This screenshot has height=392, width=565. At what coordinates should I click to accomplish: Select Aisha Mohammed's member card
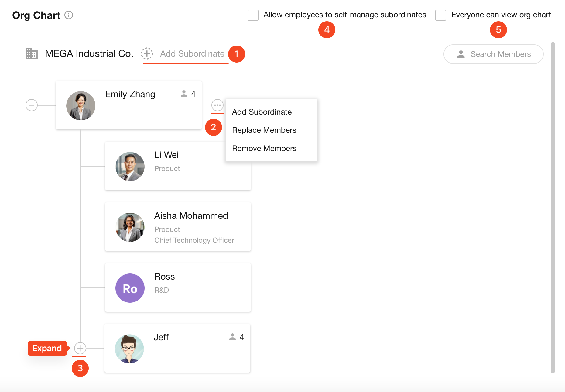tap(178, 227)
